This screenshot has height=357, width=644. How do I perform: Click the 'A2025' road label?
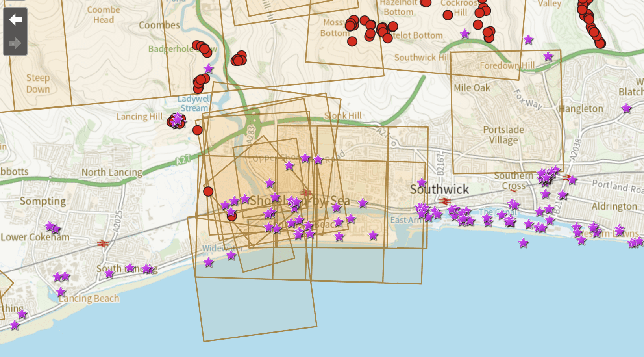pos(118,222)
